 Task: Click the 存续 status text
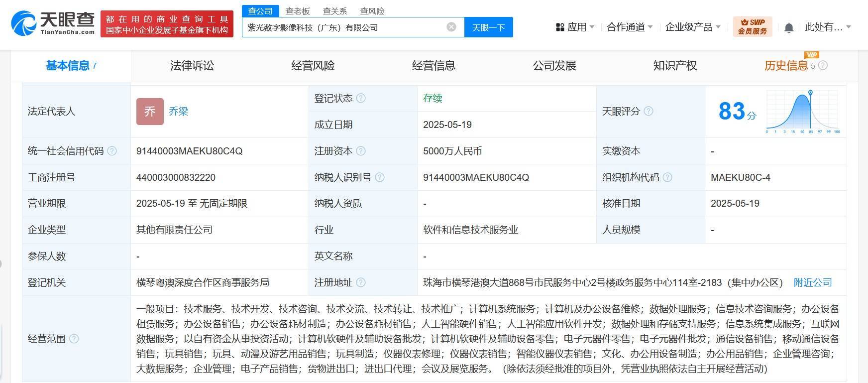(433, 98)
